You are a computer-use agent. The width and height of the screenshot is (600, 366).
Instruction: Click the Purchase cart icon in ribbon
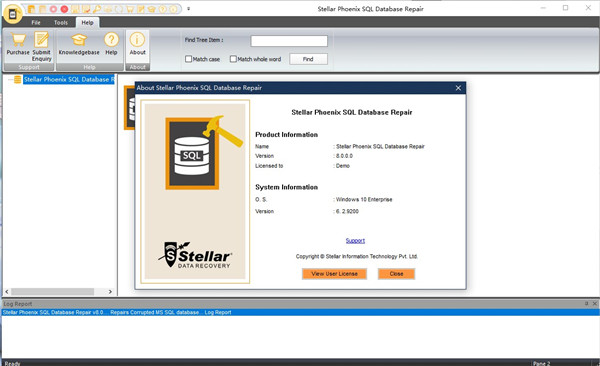click(18, 40)
